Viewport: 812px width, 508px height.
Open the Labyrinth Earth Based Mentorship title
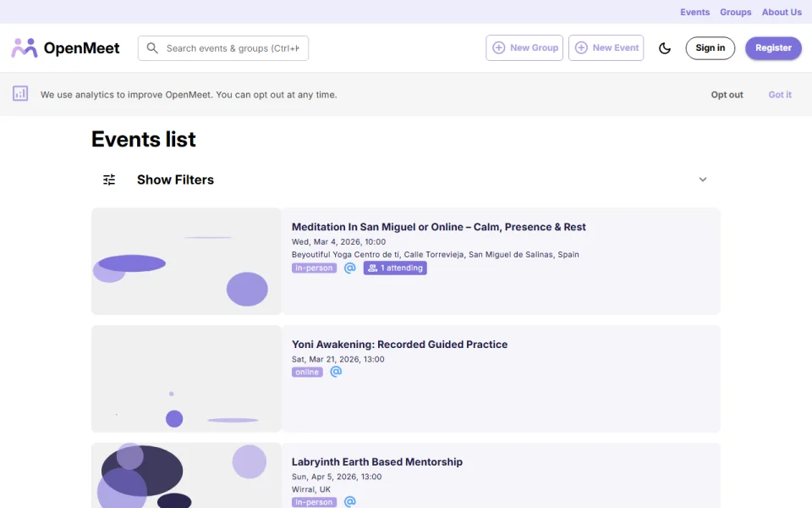[x=377, y=462]
